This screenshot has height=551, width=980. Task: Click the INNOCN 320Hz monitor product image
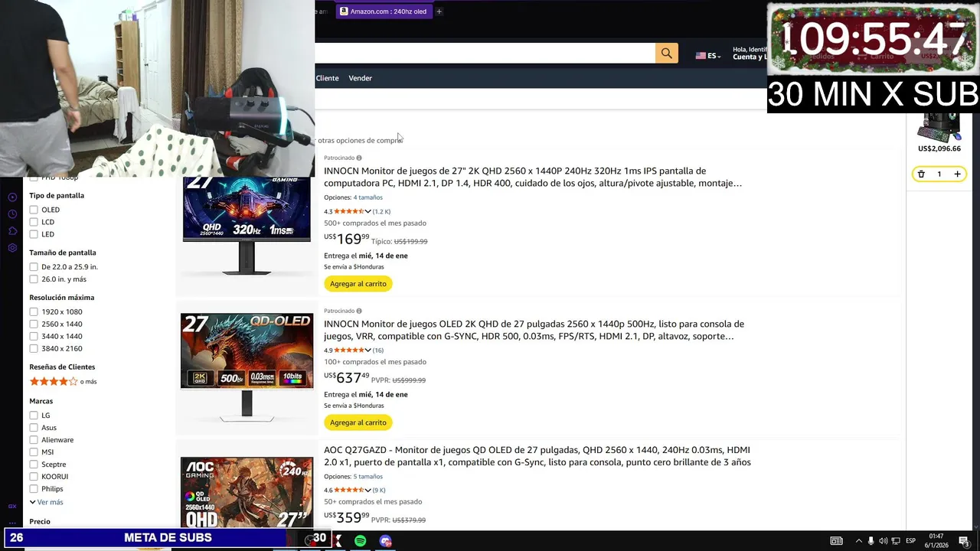[x=247, y=226]
